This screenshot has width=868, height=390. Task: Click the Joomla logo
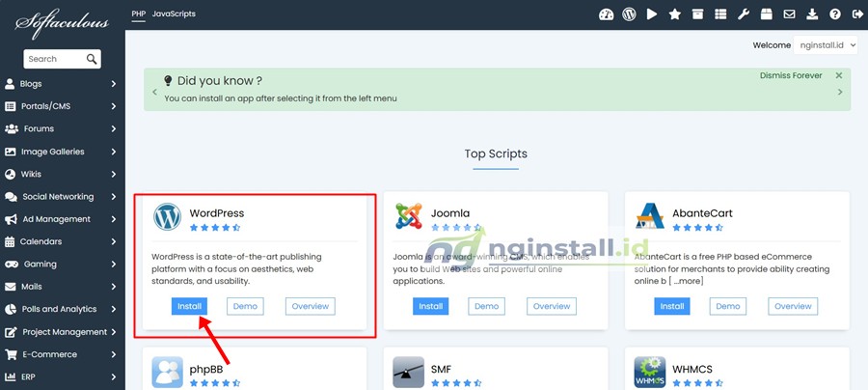409,216
